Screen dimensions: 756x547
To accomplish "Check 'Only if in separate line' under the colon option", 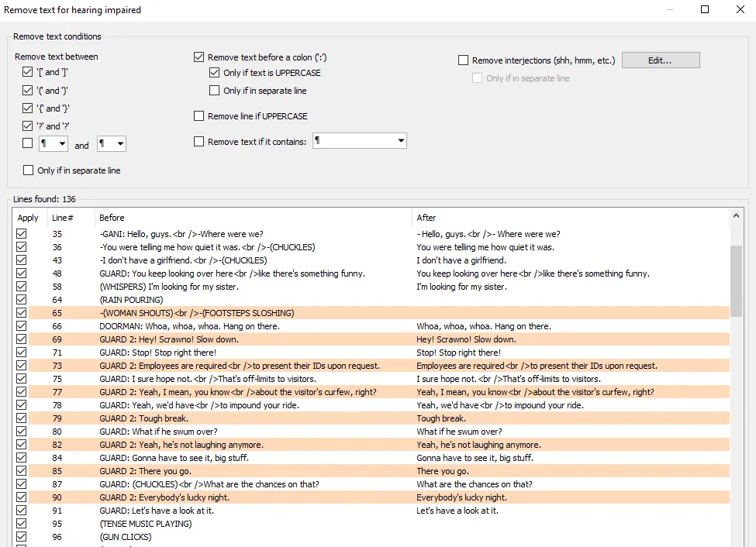I will (215, 90).
